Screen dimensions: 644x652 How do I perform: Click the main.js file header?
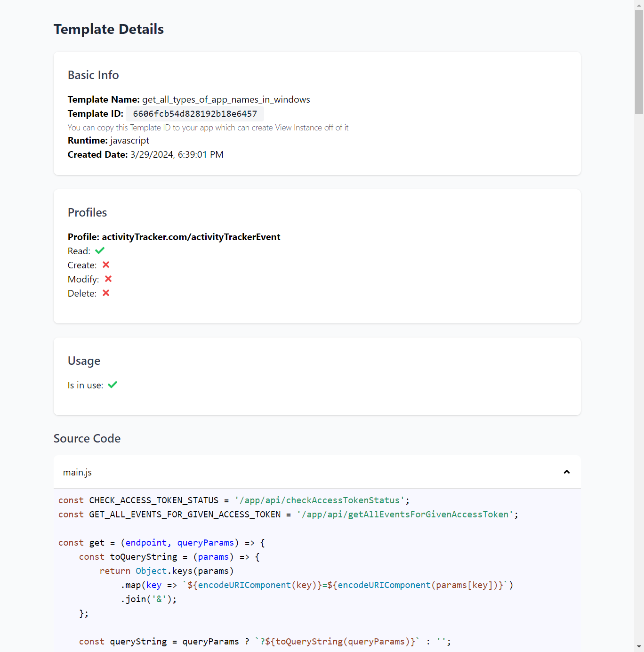317,472
